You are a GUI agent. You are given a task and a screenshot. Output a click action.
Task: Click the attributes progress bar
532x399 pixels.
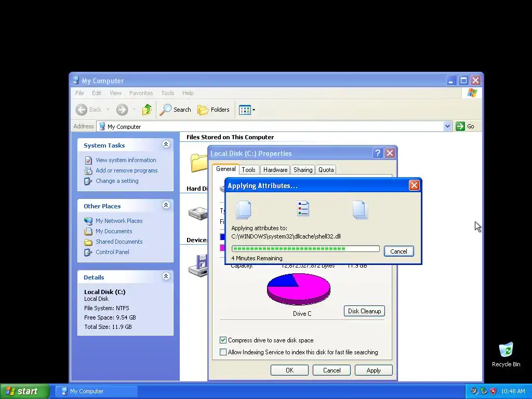click(305, 249)
